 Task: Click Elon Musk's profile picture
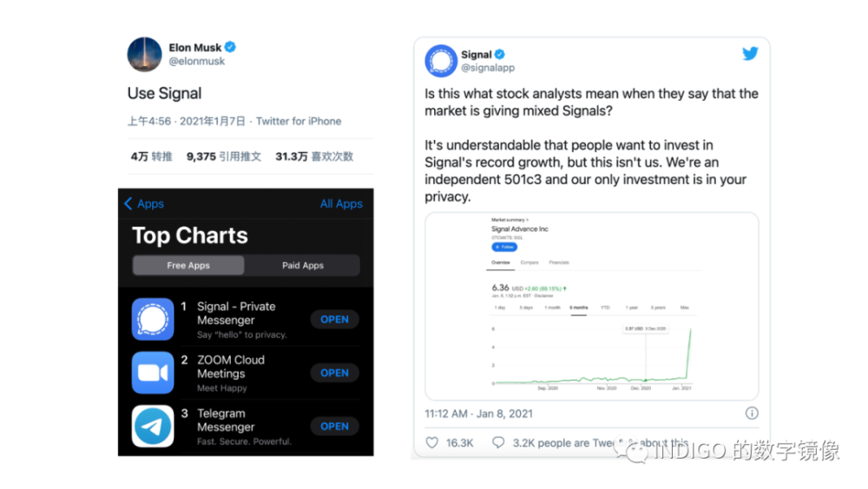(x=144, y=54)
